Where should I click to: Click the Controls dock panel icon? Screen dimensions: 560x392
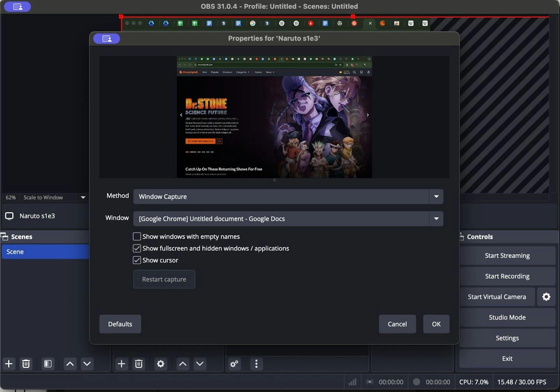coord(462,237)
